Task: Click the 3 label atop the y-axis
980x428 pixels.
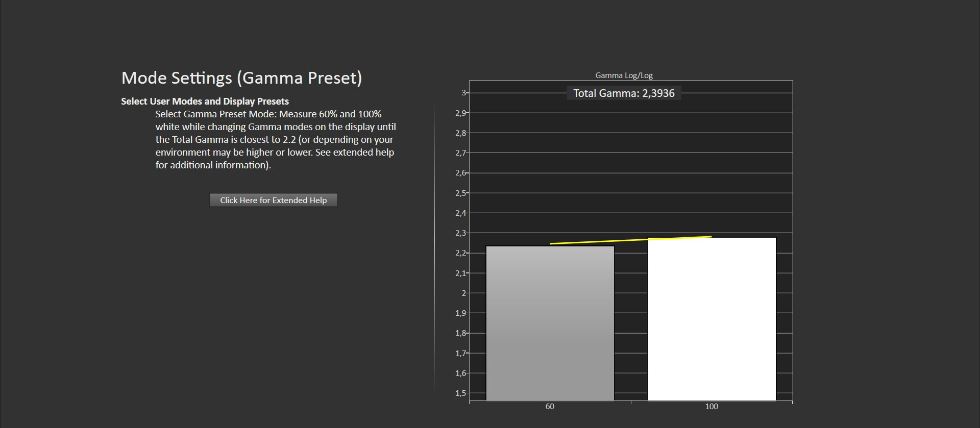Action: 464,93
